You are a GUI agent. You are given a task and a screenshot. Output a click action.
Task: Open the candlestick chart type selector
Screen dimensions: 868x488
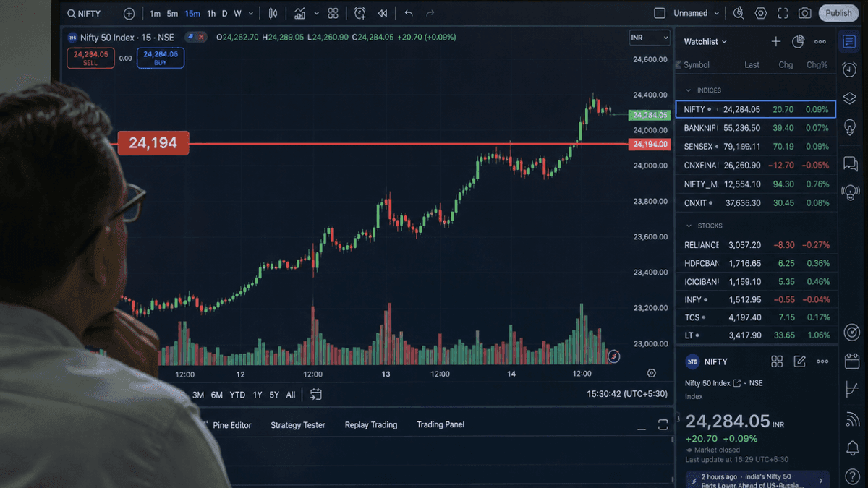273,14
